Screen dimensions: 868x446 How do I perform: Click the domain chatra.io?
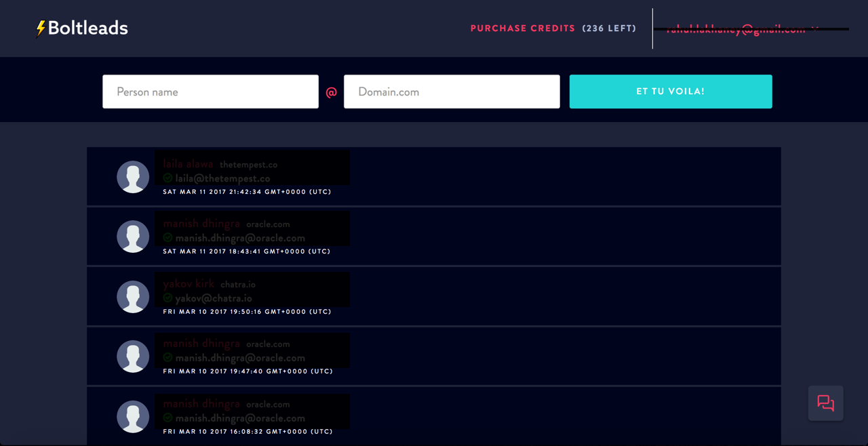point(238,285)
